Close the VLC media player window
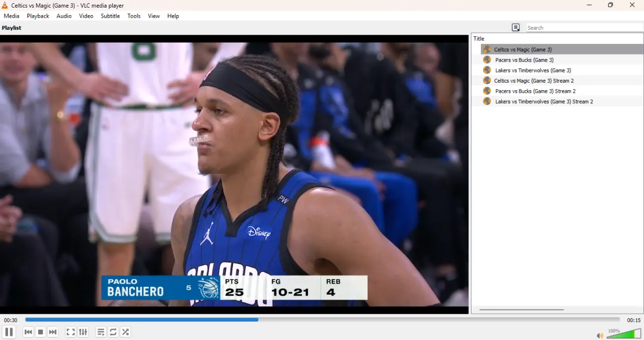 click(632, 5)
